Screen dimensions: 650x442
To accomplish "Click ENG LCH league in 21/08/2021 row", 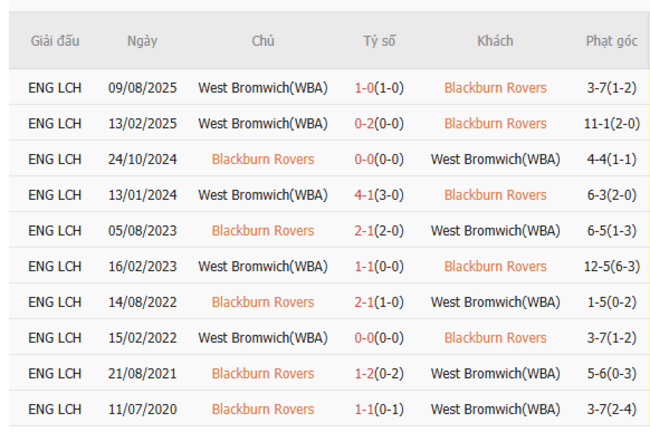I will 55,373.
